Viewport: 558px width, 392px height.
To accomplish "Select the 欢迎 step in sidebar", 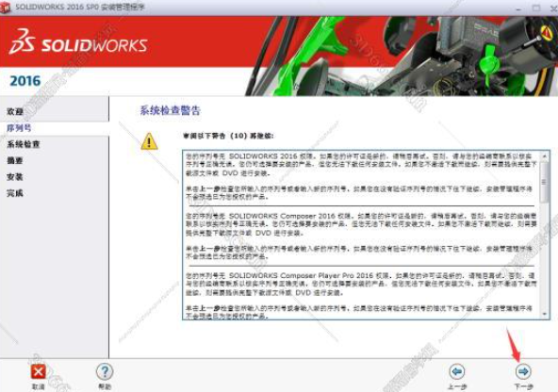I will [15, 111].
